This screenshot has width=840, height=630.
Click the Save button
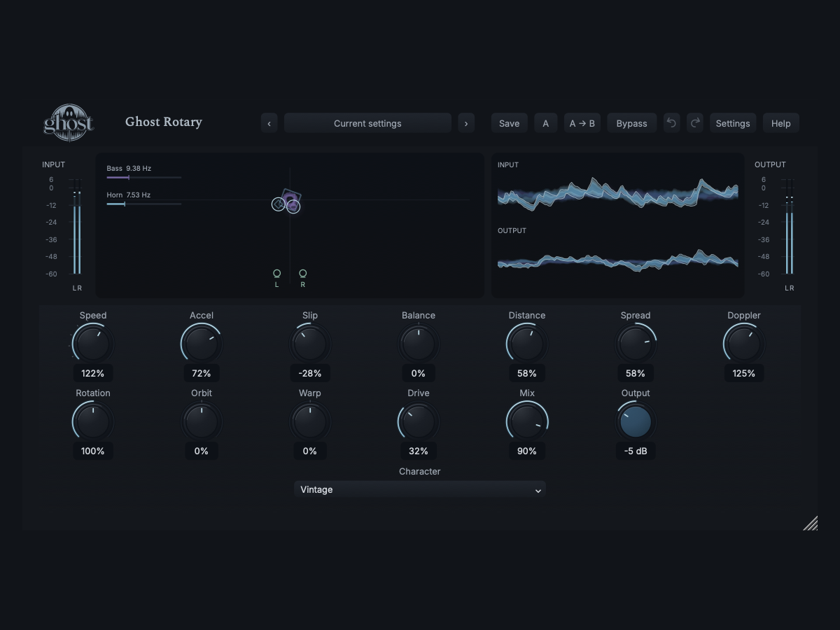click(x=509, y=123)
